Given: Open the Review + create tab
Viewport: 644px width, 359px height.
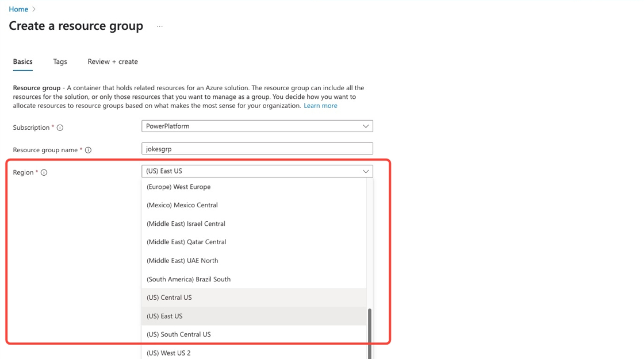Looking at the screenshot, I should point(113,61).
